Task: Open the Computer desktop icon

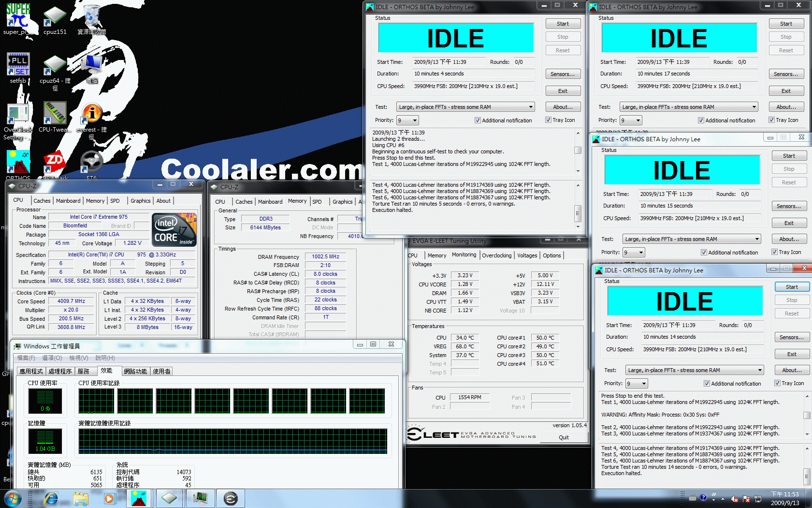Action: [91, 68]
